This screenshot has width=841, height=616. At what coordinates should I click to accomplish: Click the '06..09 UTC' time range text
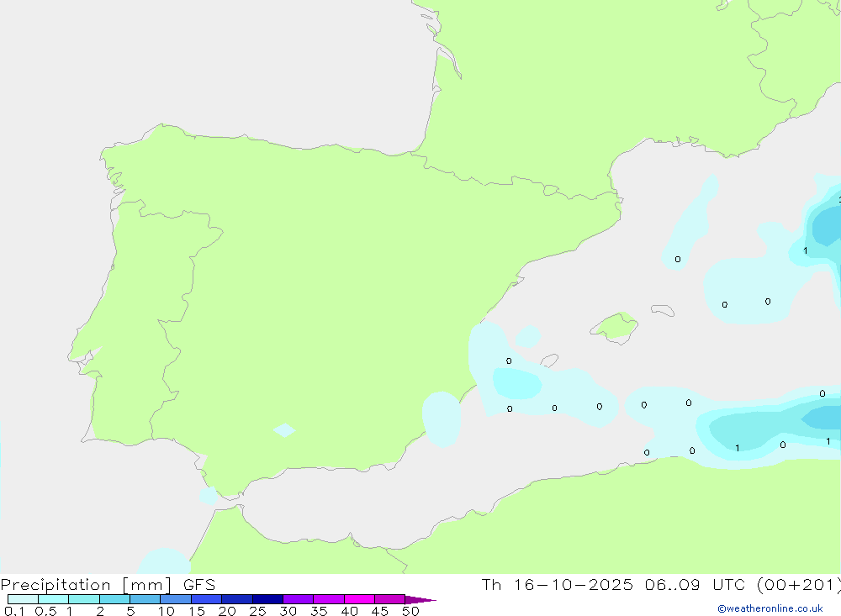[x=696, y=585]
